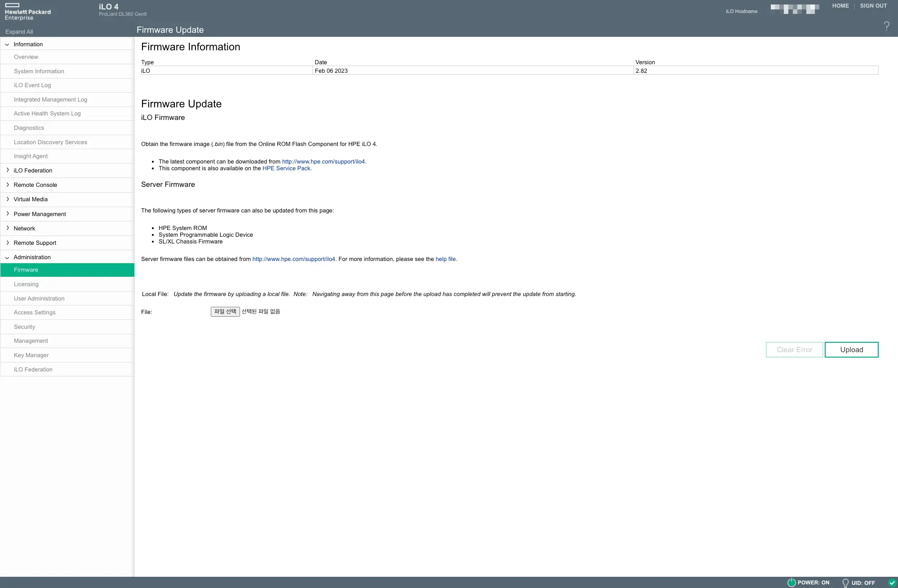The width and height of the screenshot is (898, 588).
Task: Open the help file link
Action: [x=445, y=259]
